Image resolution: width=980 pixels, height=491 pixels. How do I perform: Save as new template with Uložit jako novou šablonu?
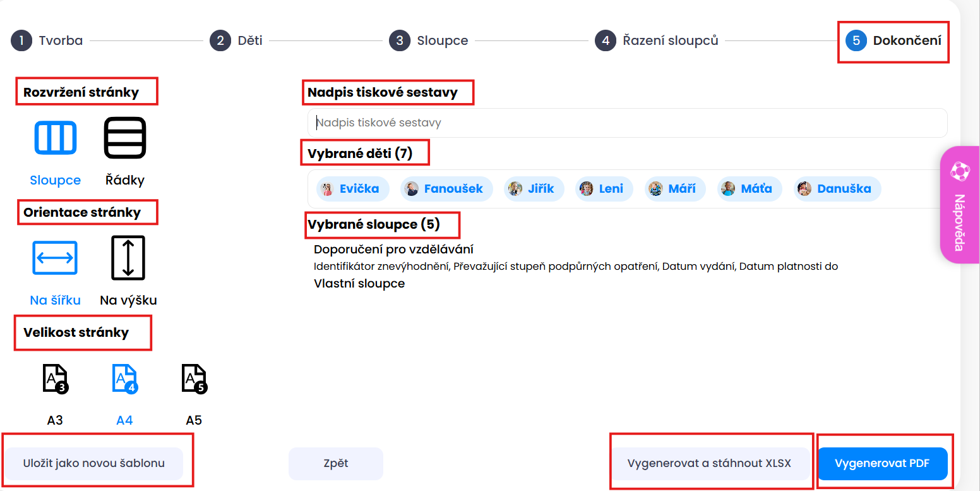[94, 463]
